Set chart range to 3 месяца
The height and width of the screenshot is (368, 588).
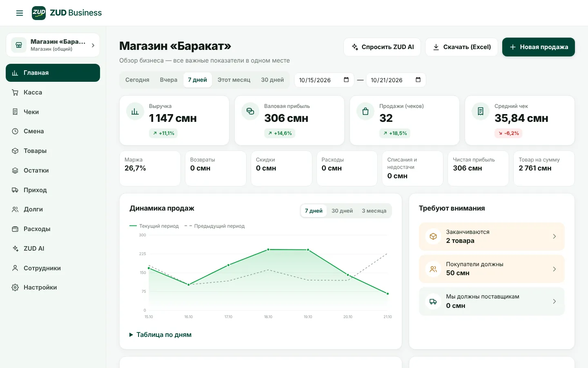click(374, 211)
